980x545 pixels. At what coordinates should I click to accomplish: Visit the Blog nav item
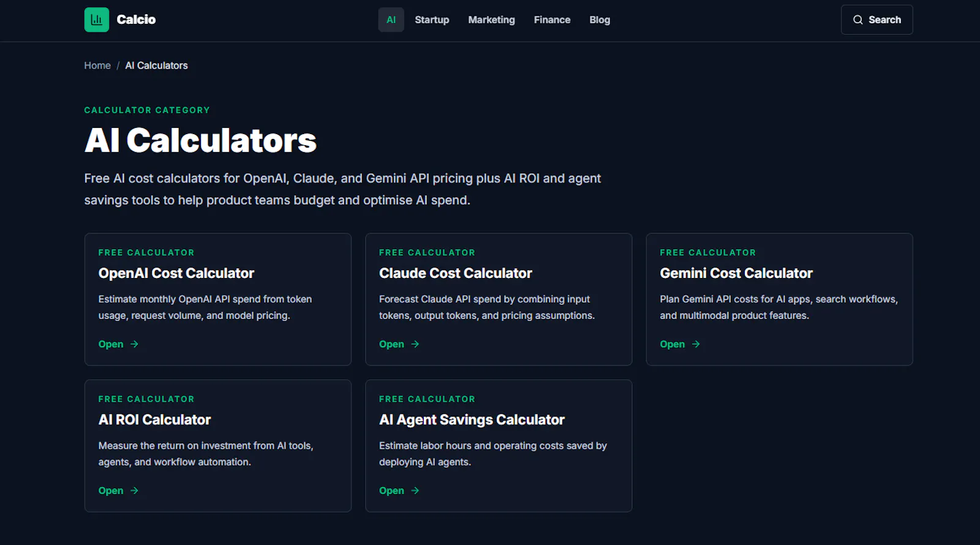point(600,20)
